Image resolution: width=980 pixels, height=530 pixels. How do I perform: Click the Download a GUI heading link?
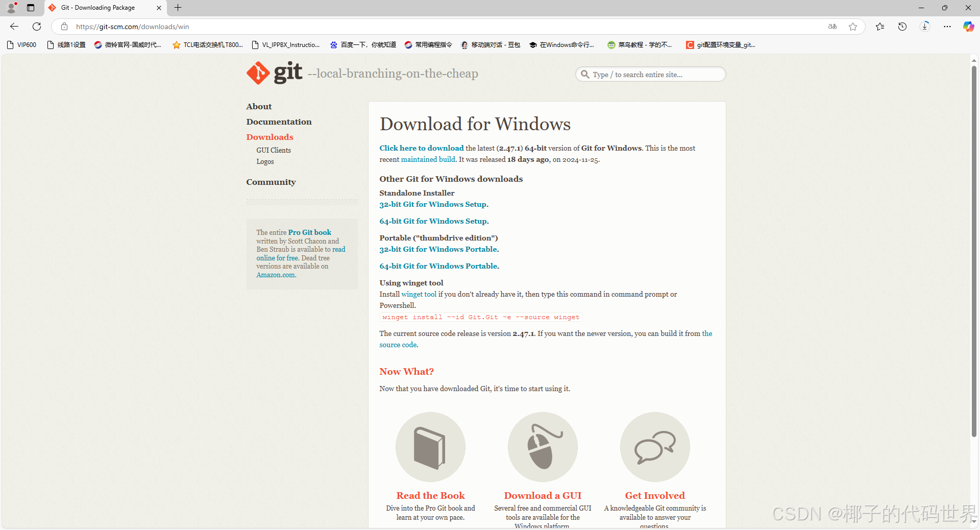(x=543, y=495)
